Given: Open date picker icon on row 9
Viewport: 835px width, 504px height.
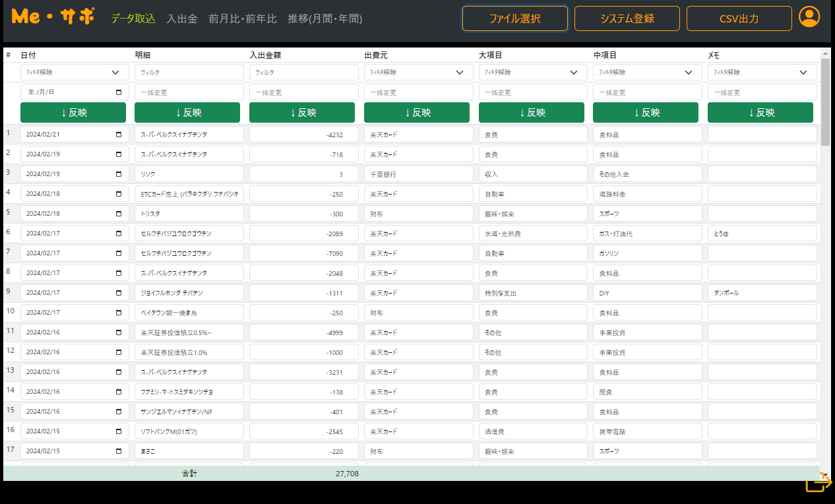Looking at the screenshot, I should click(119, 293).
